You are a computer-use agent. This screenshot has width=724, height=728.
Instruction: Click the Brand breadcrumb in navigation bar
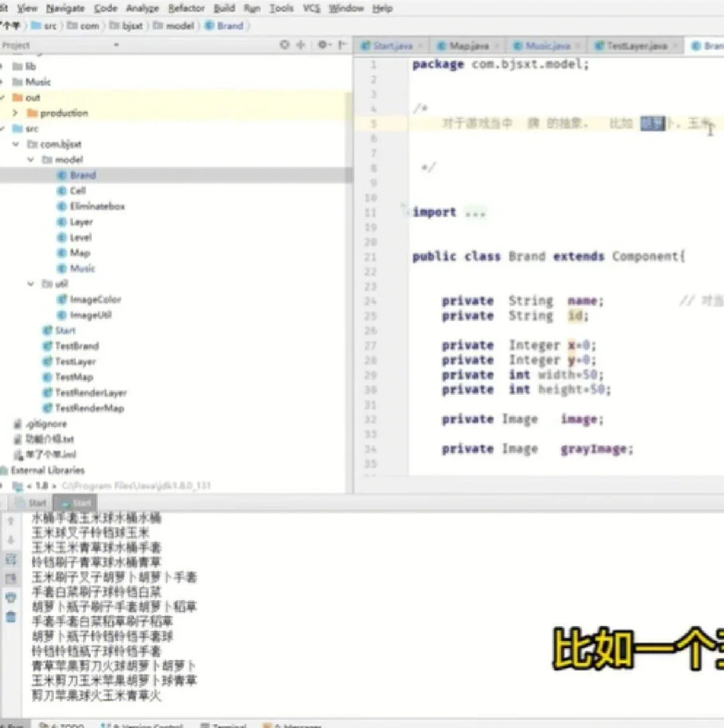[225, 25]
